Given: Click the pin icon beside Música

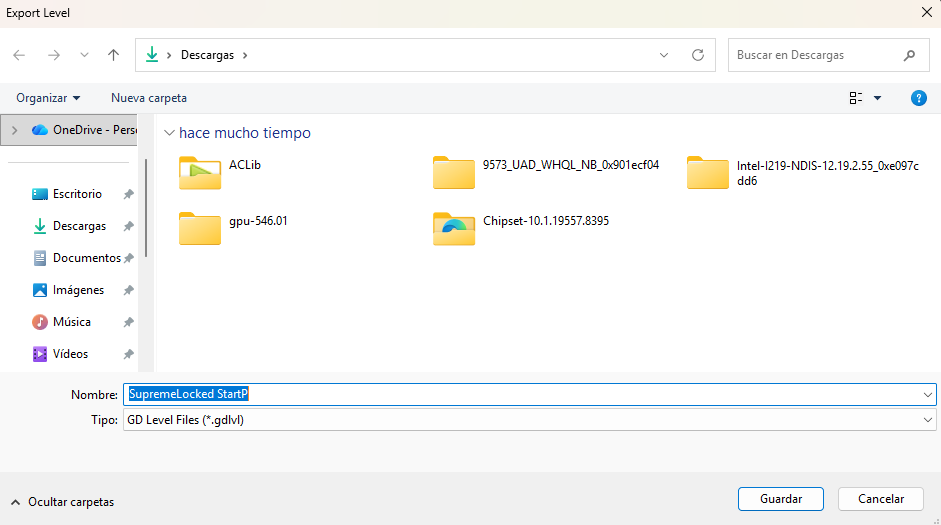Looking at the screenshot, I should point(128,322).
